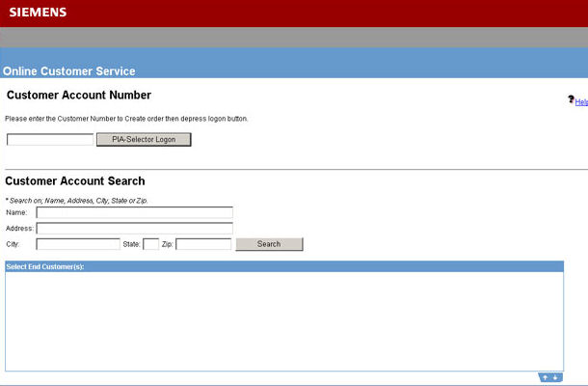Click the PIA-Selector Logon button
This screenshot has width=588, height=386.
tap(144, 139)
